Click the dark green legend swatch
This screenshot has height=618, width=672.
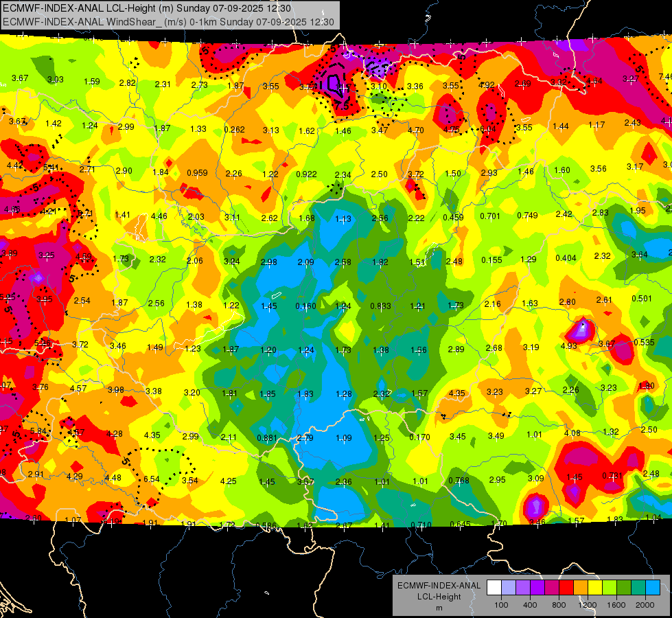(624, 588)
